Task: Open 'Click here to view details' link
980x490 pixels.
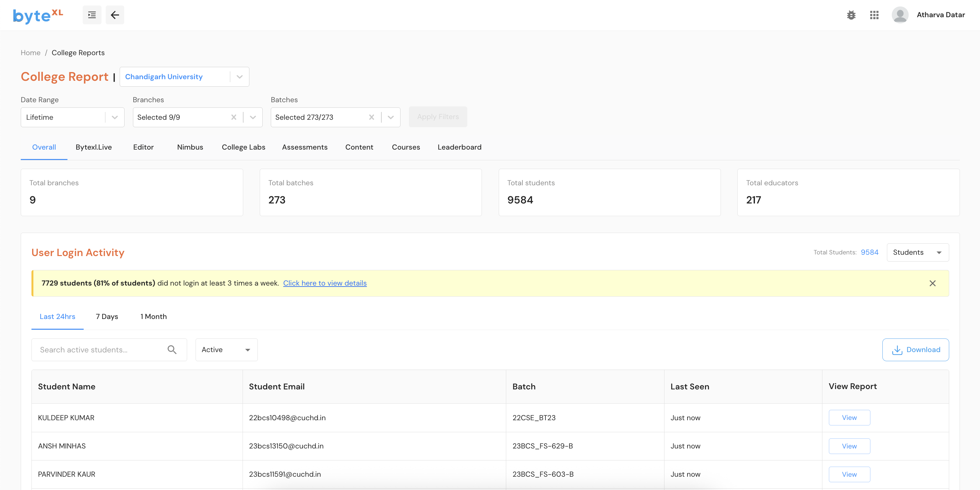Action: pos(325,283)
